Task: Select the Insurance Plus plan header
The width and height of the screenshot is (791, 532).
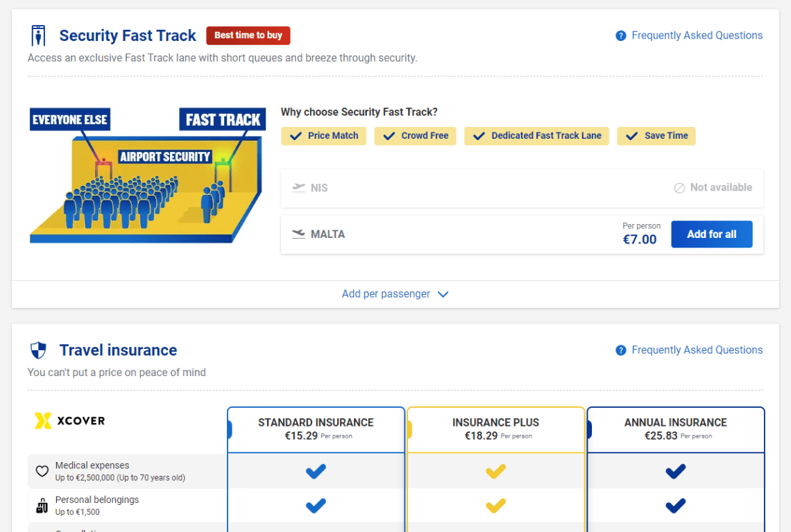Action: coord(495,429)
